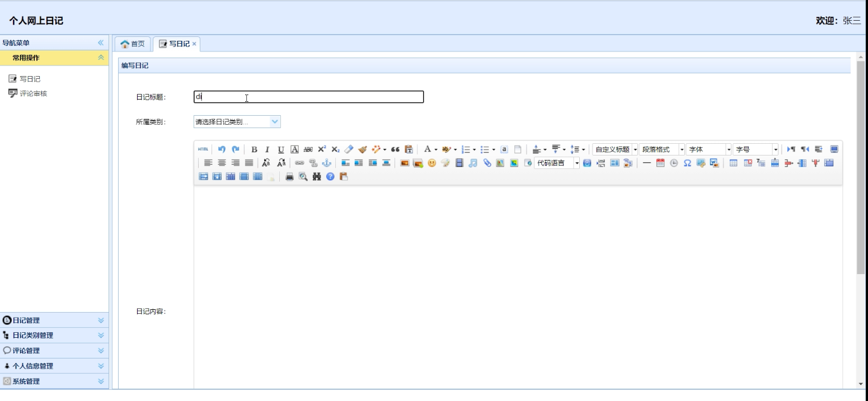Viewport: 868px width, 401px height.
Task: Collapse the 常用操作 panel
Action: [101, 58]
